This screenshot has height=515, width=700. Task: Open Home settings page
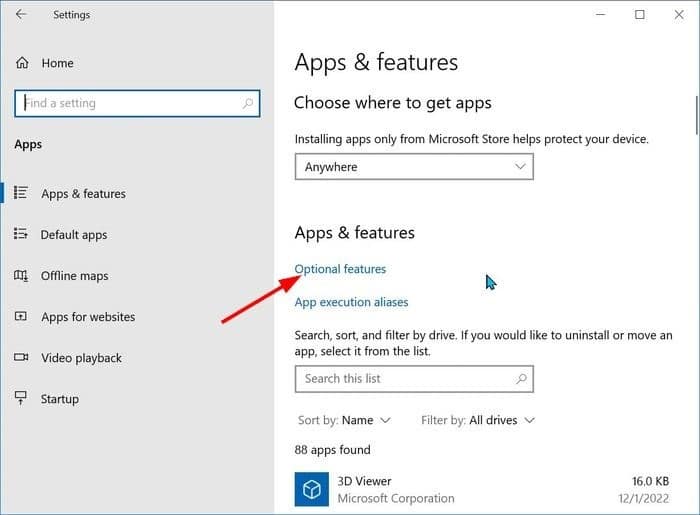58,63
